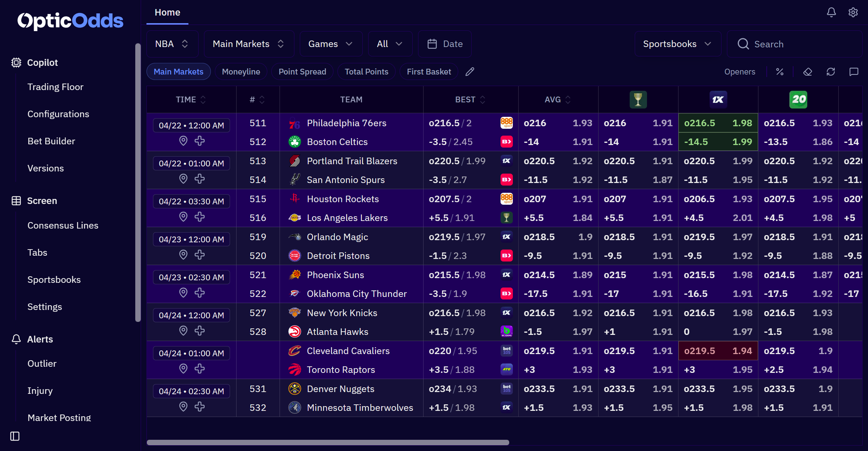Click 1X sportsbook column header logo

click(x=718, y=99)
